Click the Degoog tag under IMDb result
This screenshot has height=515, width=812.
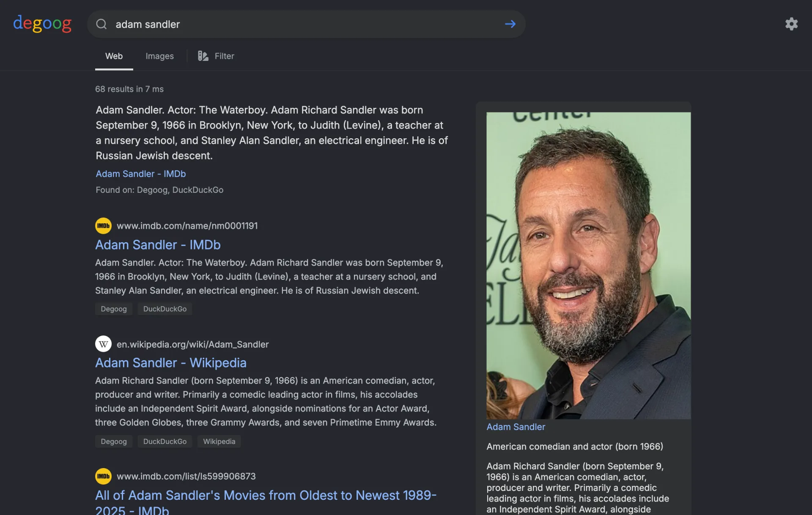point(114,309)
